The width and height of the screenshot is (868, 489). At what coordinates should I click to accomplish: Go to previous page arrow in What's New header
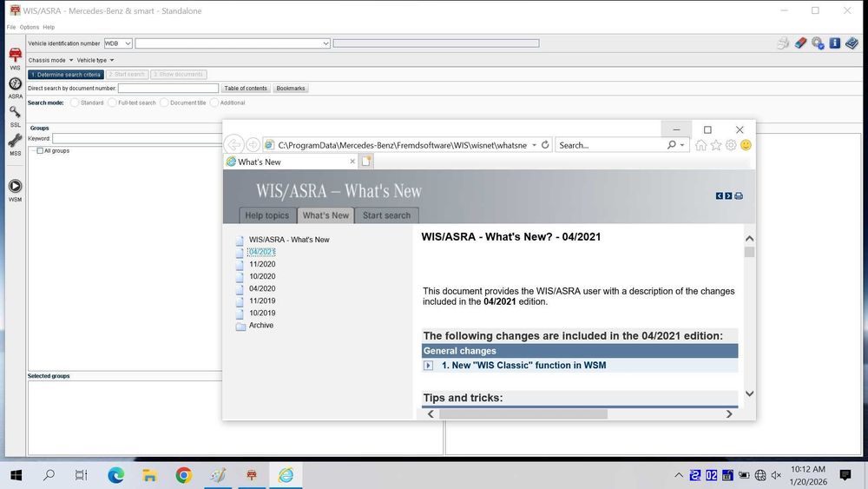[x=719, y=196]
